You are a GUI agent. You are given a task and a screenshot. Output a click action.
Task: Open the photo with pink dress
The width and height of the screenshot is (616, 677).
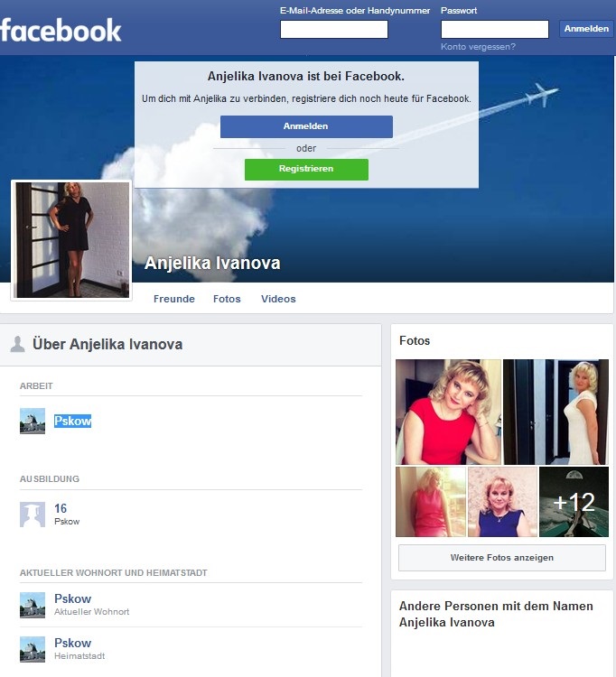coord(431,502)
